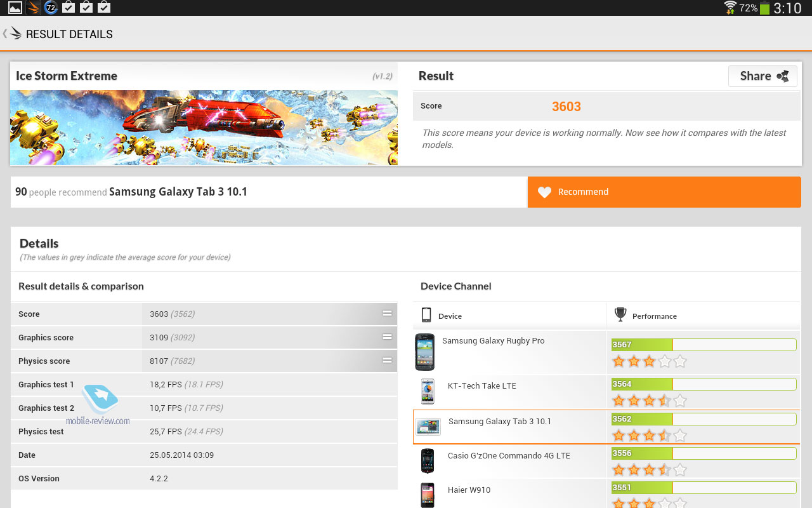Select Casio G'zOne Commando 4G LTE name
Viewport: 812px width, 508px height.
[x=509, y=455]
